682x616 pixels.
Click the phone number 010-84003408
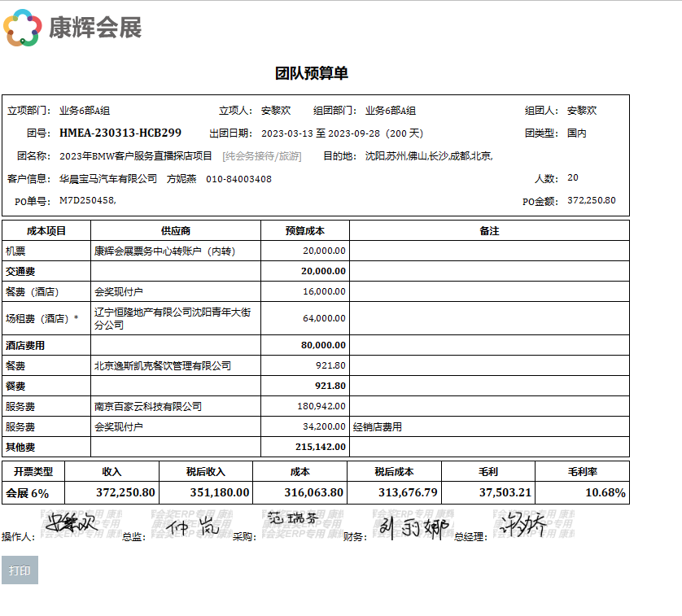(238, 179)
